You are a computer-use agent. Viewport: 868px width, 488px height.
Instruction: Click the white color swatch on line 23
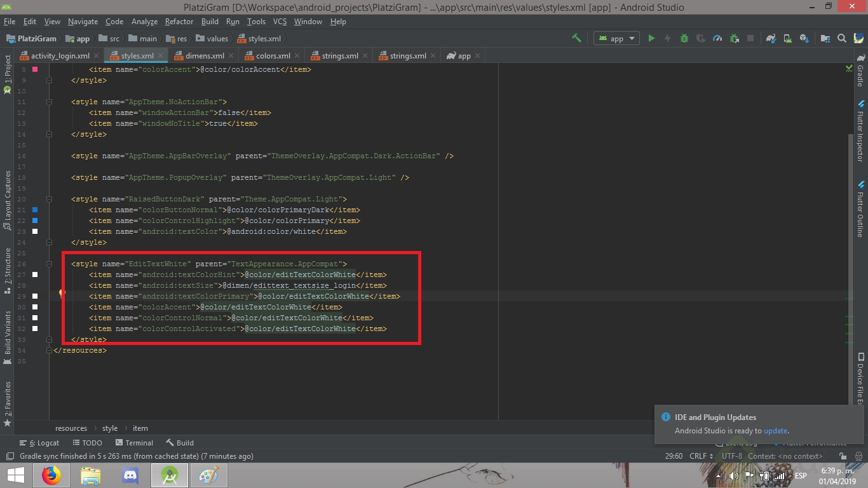35,231
